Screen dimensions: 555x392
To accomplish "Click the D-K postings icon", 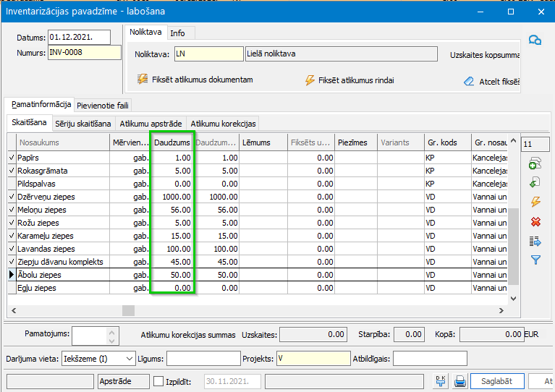I will click(441, 381).
